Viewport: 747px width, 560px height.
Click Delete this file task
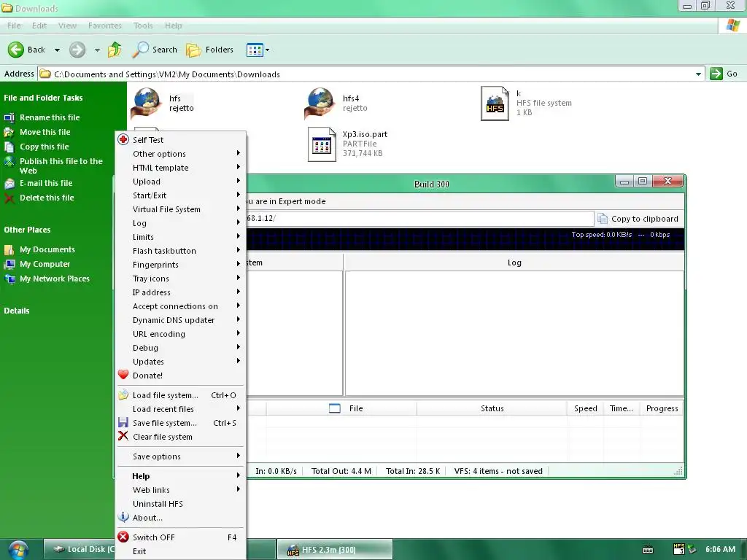(47, 198)
